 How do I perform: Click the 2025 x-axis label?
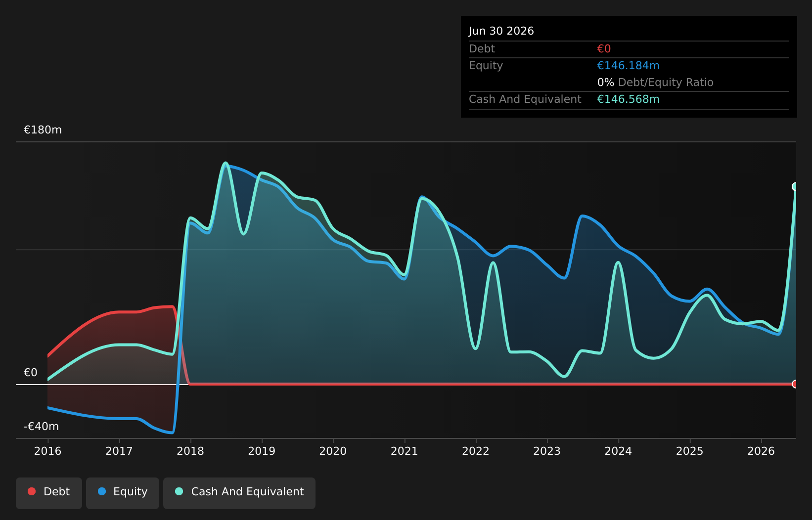click(690, 451)
